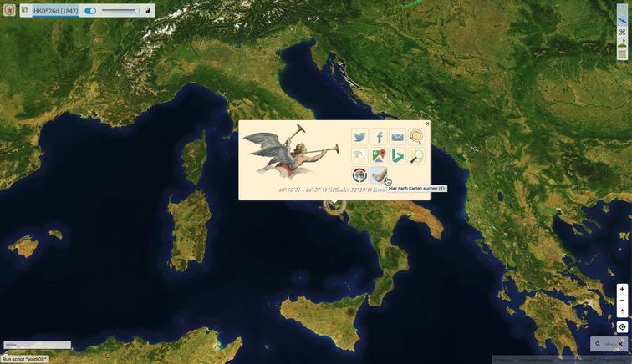Share location via Facebook icon
Image resolution: width=632 pixels, height=364 pixels.
click(379, 137)
